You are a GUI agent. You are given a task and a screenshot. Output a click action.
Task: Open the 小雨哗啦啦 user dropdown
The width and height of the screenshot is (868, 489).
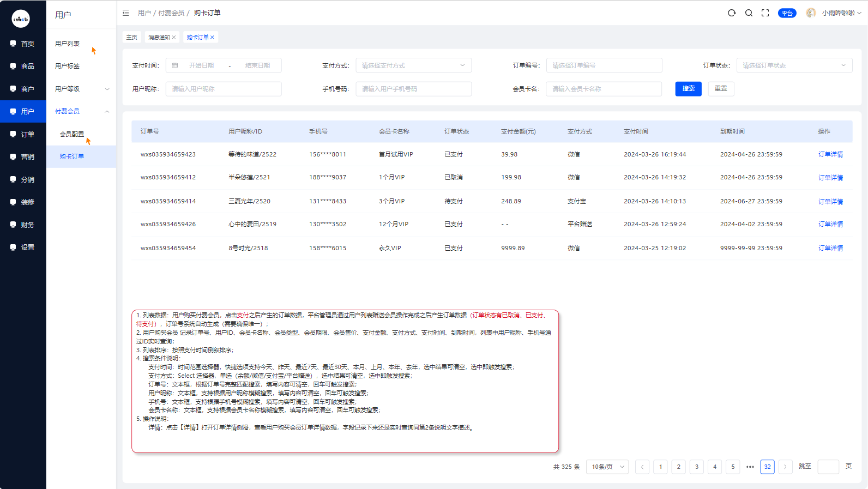842,13
